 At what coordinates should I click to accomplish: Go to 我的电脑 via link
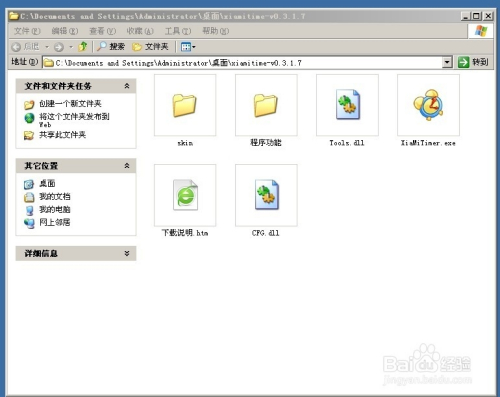click(x=55, y=209)
